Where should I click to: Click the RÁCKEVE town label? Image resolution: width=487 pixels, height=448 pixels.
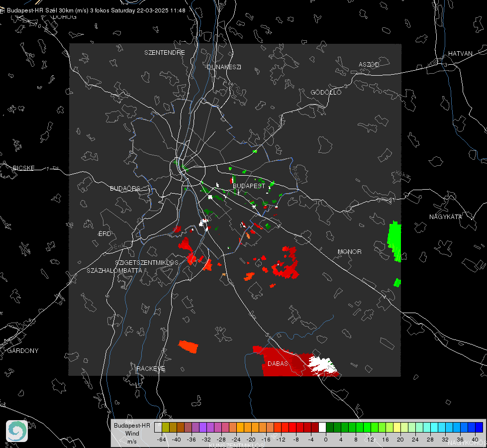tap(151, 368)
